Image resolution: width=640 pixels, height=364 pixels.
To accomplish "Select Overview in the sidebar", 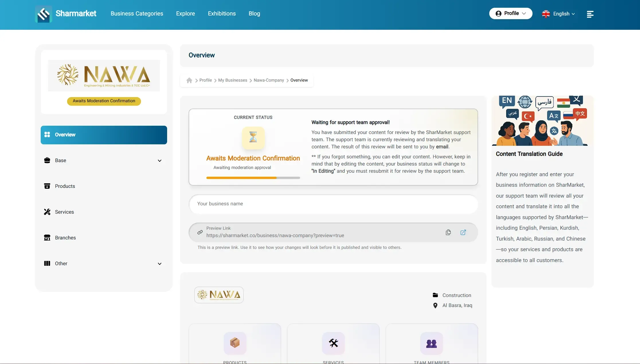I will click(x=104, y=135).
